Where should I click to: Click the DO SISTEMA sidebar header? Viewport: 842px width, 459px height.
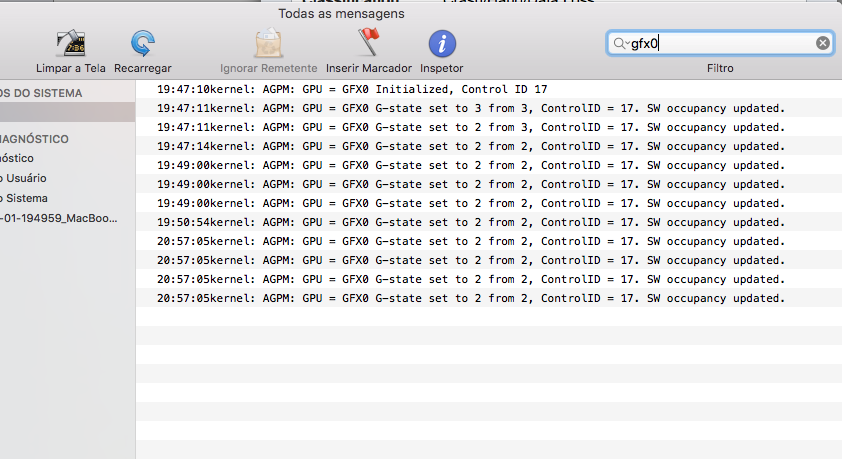(x=41, y=93)
